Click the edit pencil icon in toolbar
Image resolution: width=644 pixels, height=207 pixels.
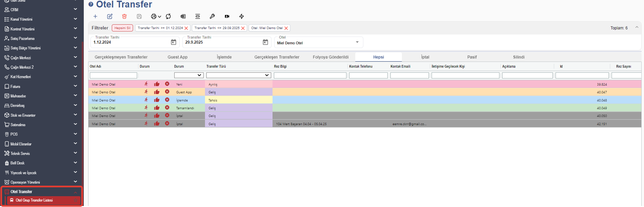coord(110,16)
